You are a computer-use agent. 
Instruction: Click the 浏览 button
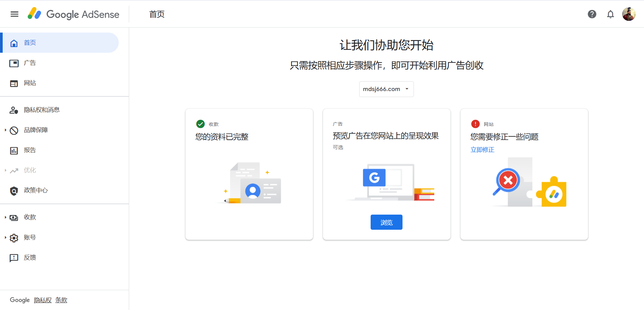tap(386, 222)
